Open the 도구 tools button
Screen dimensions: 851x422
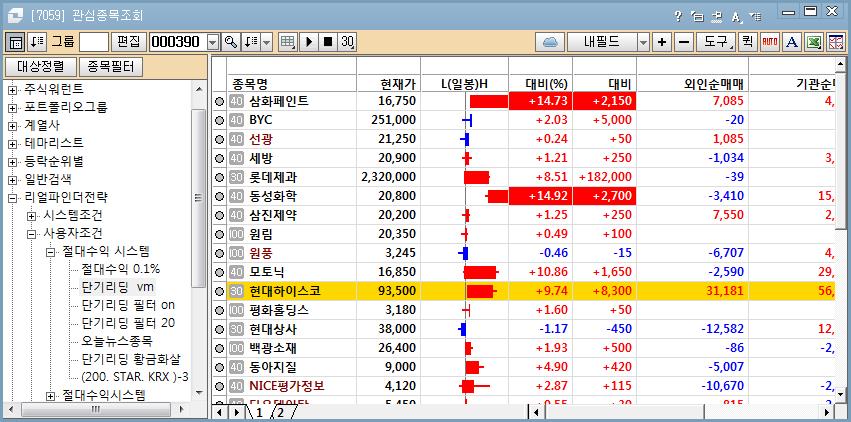[x=715, y=42]
